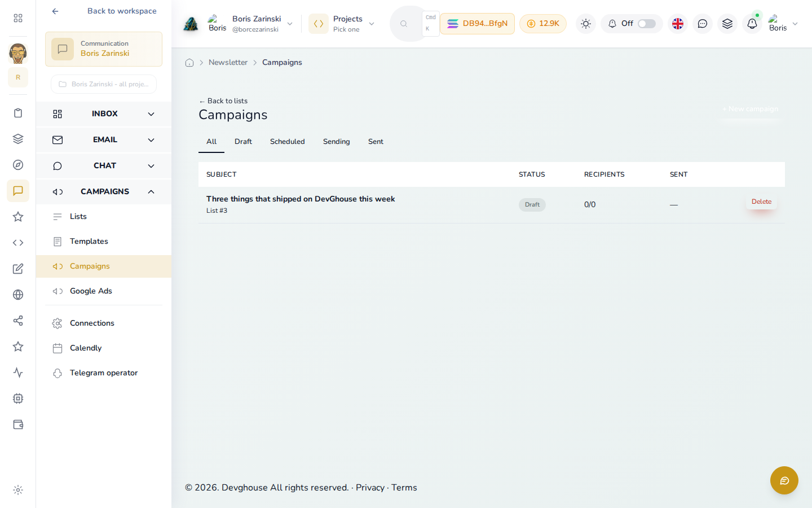Viewport: 812px width, 508px height.
Task: Expand the EMAIL section
Action: pyautogui.click(x=104, y=140)
